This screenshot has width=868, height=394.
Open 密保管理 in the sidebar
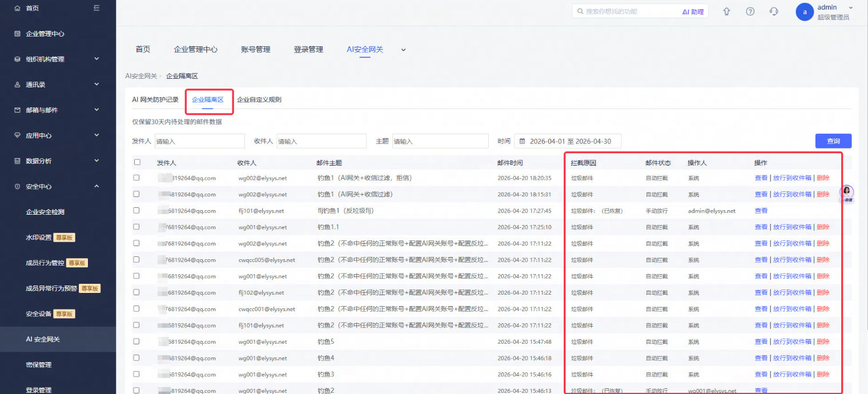(x=39, y=365)
